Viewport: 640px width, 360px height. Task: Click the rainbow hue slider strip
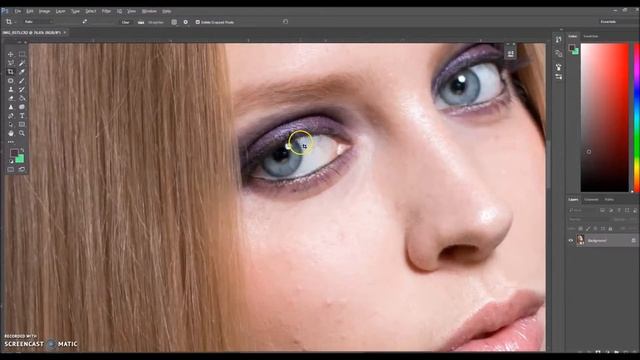(x=636, y=118)
